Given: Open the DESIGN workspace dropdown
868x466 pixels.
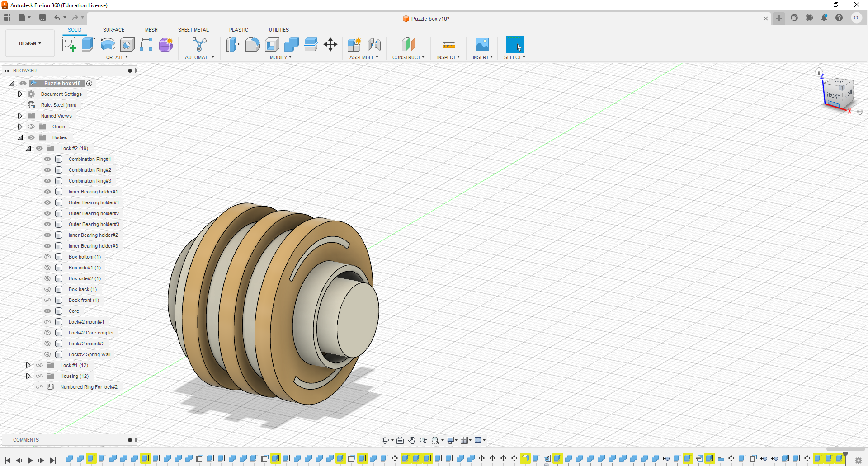Looking at the screenshot, I should pos(29,43).
